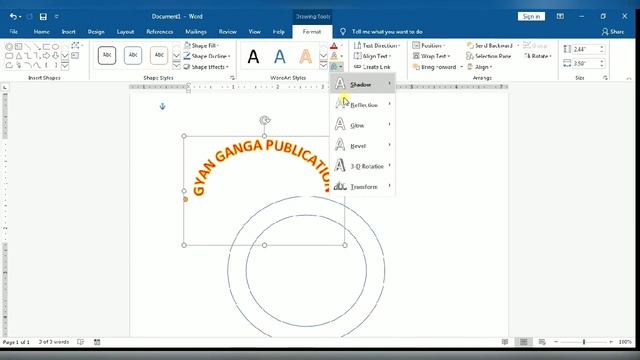Click the Sign in button
This screenshot has height=360, width=640.
coord(531,16)
